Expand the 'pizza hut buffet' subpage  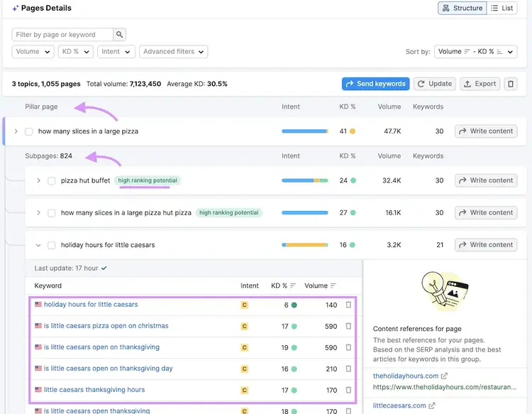[38, 180]
